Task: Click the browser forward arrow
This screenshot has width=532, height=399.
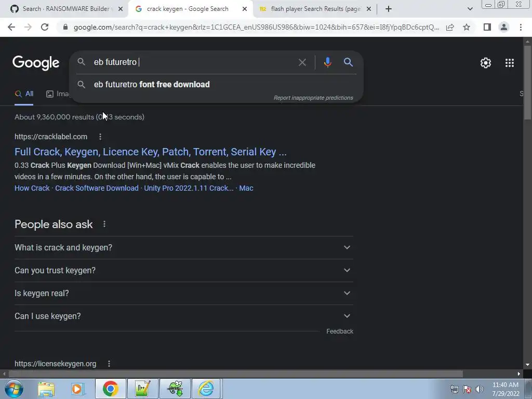Action: point(28,27)
